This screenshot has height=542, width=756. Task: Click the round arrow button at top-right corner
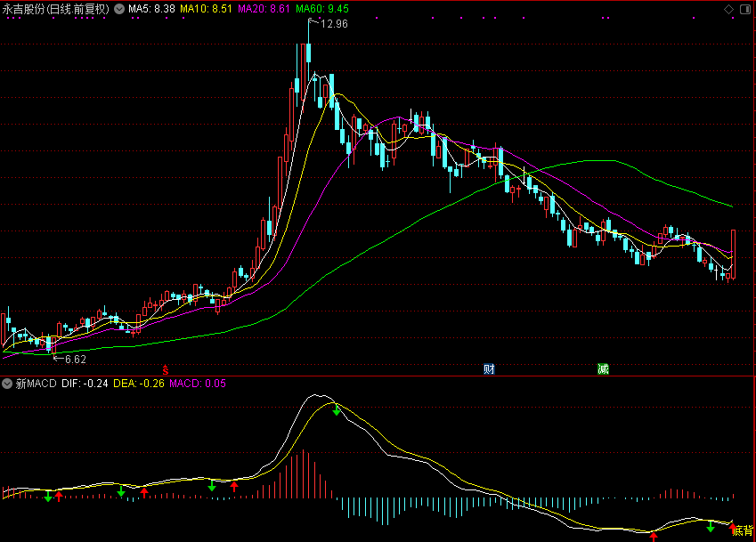pyautogui.click(x=745, y=9)
